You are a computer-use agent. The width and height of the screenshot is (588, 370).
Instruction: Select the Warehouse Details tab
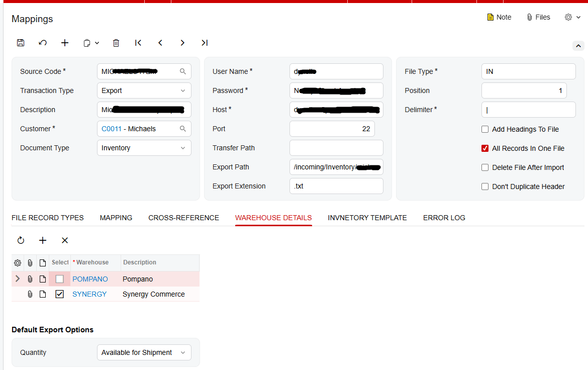pos(273,218)
